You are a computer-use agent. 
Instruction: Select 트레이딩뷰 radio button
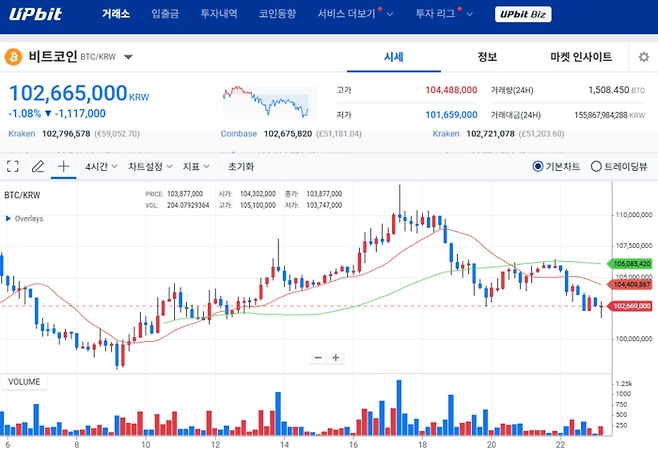click(x=596, y=167)
